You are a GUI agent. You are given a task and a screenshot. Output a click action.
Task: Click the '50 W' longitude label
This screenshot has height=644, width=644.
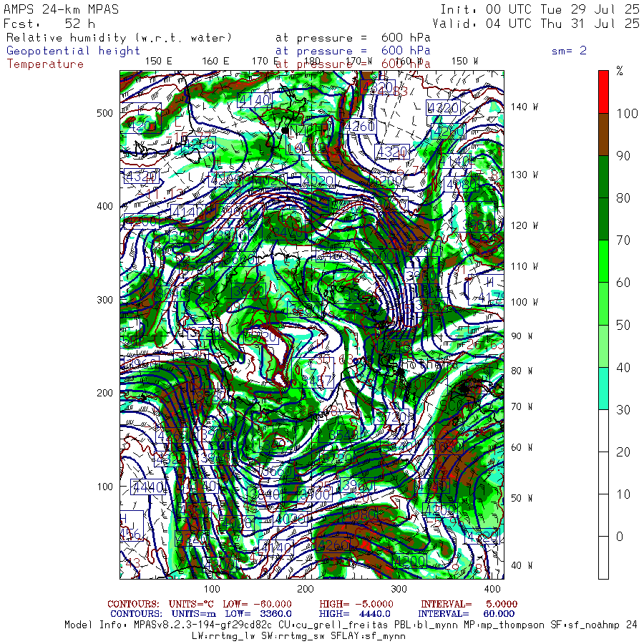tap(522, 498)
